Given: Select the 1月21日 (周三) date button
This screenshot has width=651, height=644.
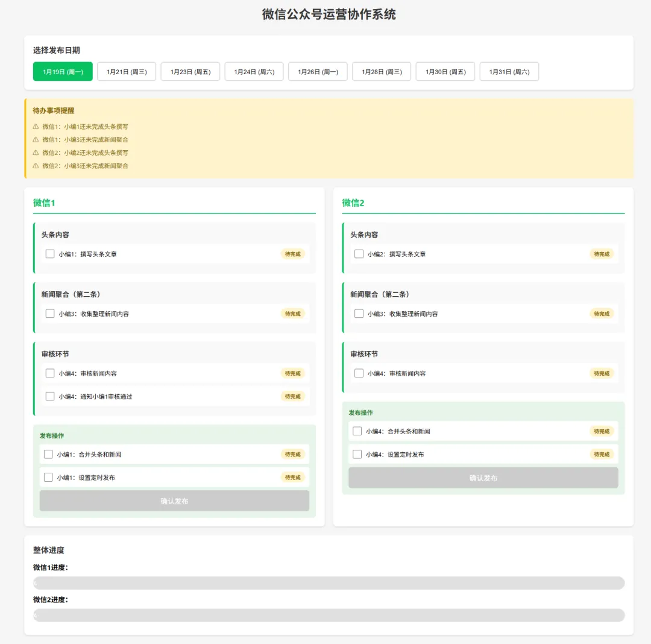Looking at the screenshot, I should [127, 71].
